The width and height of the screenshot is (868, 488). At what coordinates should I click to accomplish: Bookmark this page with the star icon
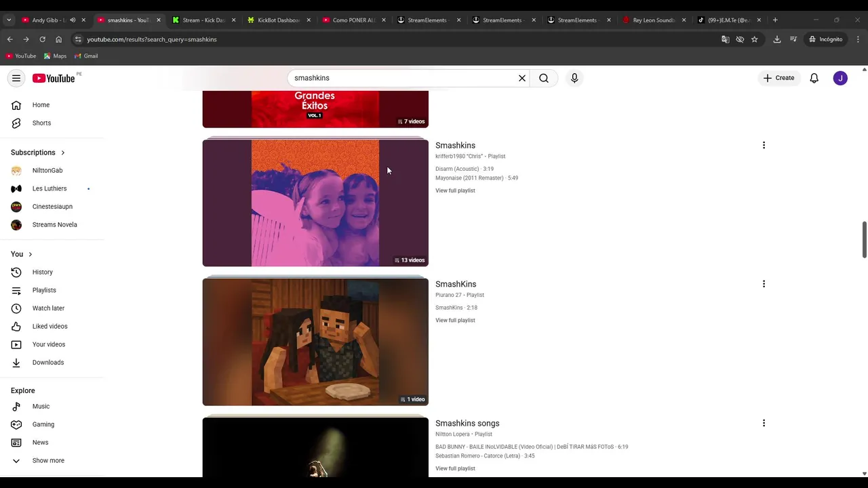tap(754, 39)
